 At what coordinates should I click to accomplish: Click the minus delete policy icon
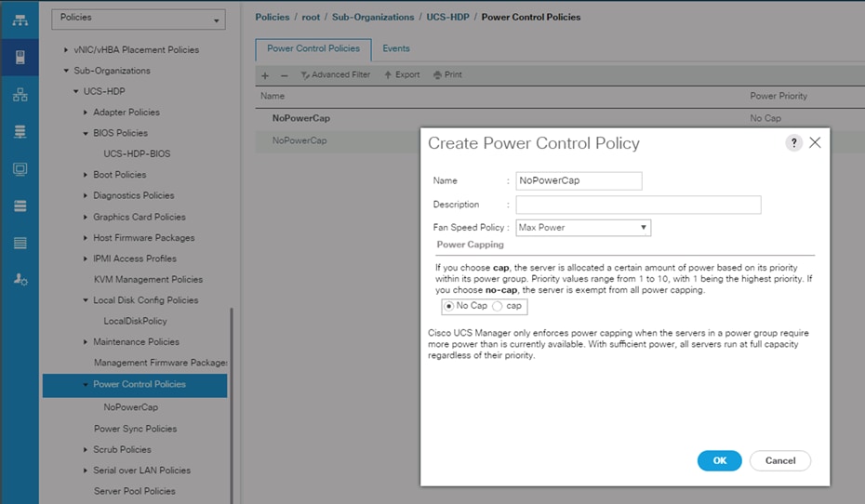tap(284, 75)
